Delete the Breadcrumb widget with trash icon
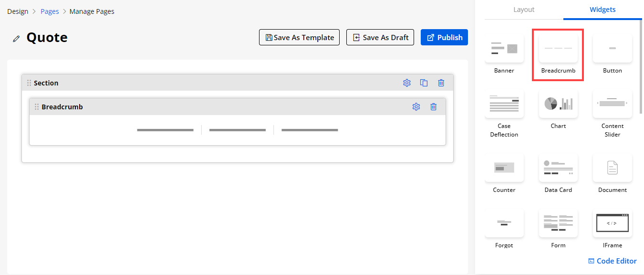The width and height of the screenshot is (644, 275). [434, 107]
